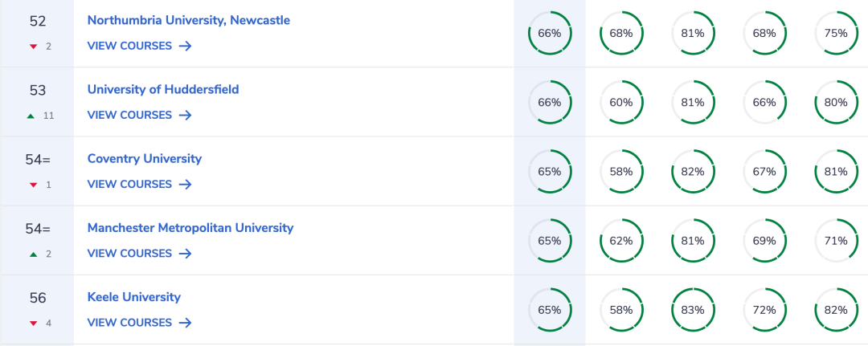Click arrow icon beside Coventry's View Courses
Screen dimensions: 868x346
pos(186,184)
